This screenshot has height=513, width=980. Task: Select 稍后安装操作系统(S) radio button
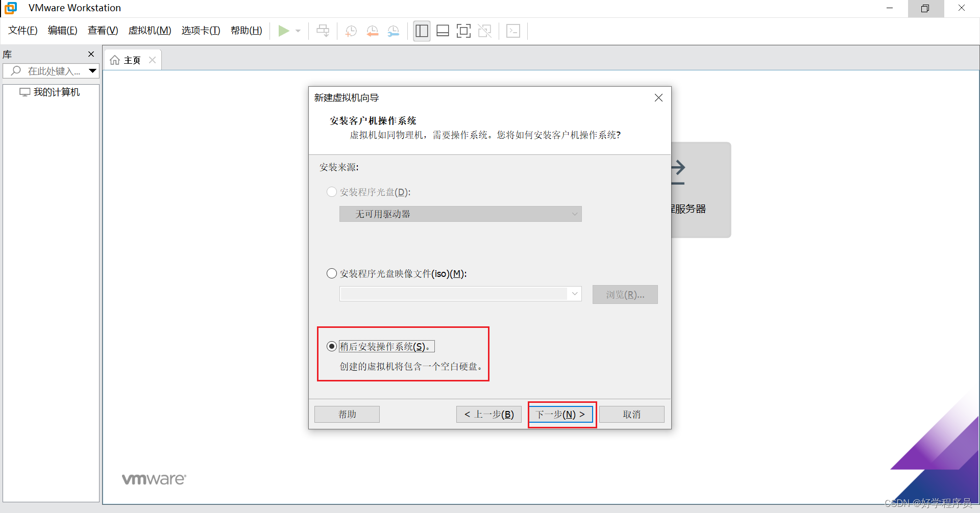tap(332, 346)
